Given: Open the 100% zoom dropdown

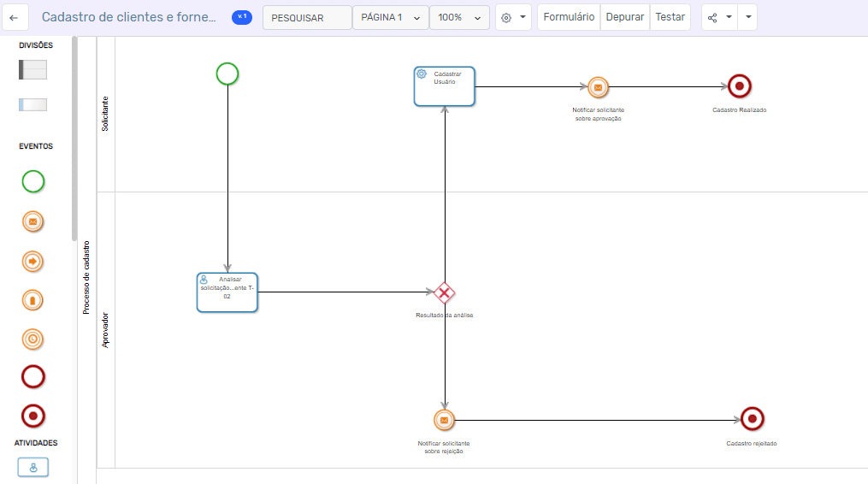Looking at the screenshot, I should (x=459, y=17).
